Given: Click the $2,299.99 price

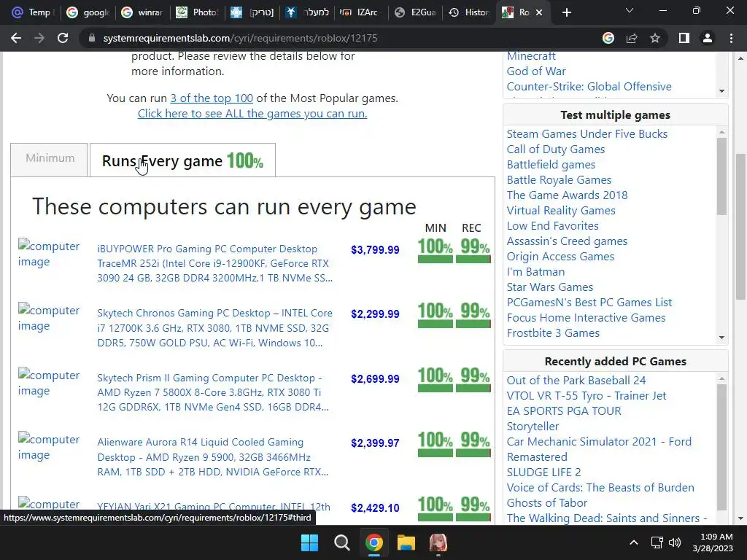Looking at the screenshot, I should (x=375, y=314).
